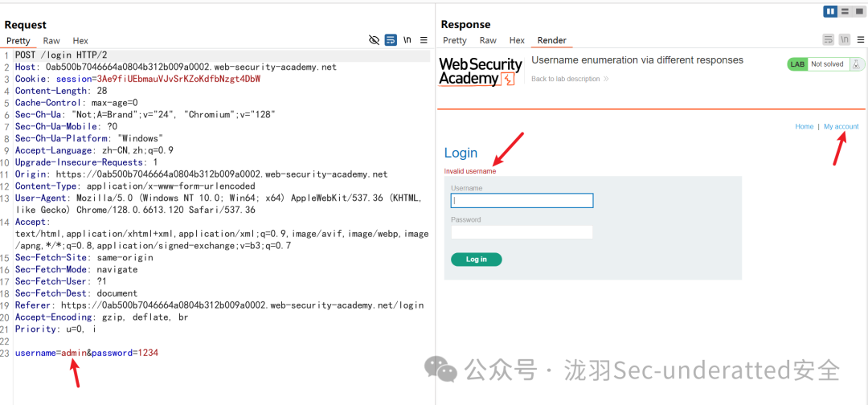Toggle word wrap icon in Response pane

(829, 39)
